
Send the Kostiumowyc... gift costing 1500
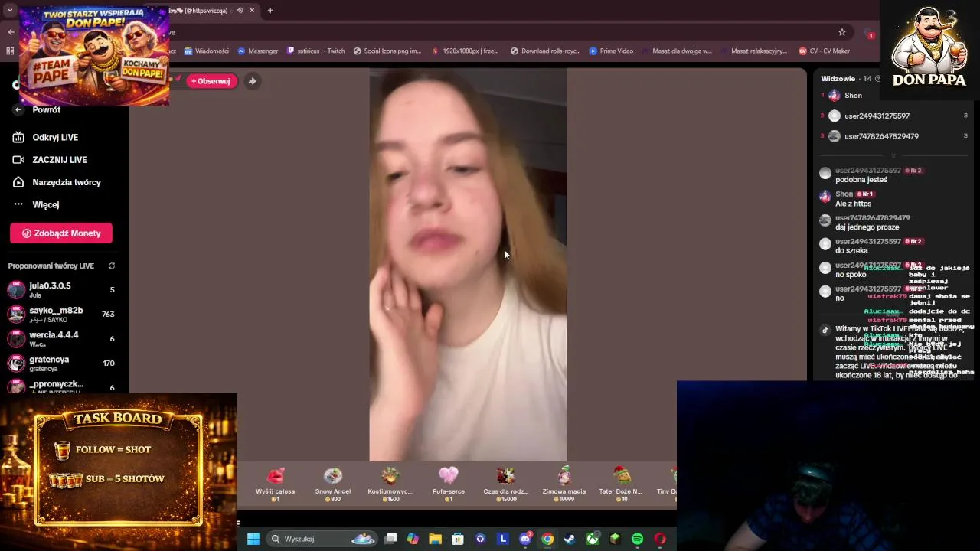390,484
